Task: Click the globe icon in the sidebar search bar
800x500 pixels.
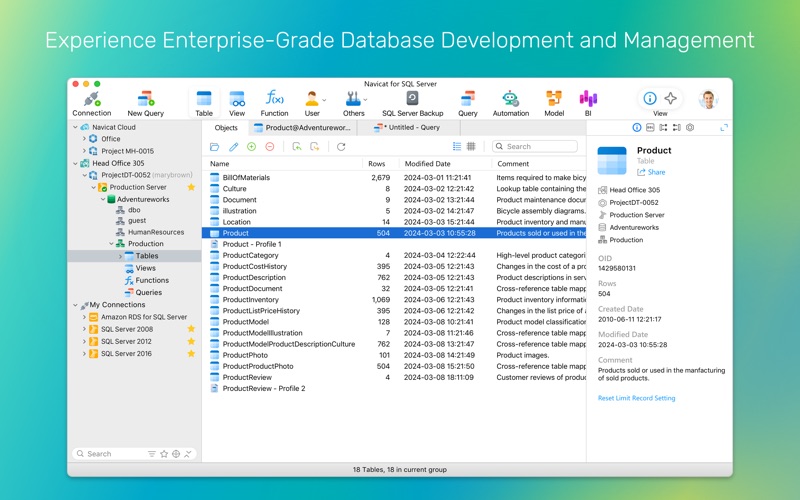Action: (x=176, y=454)
